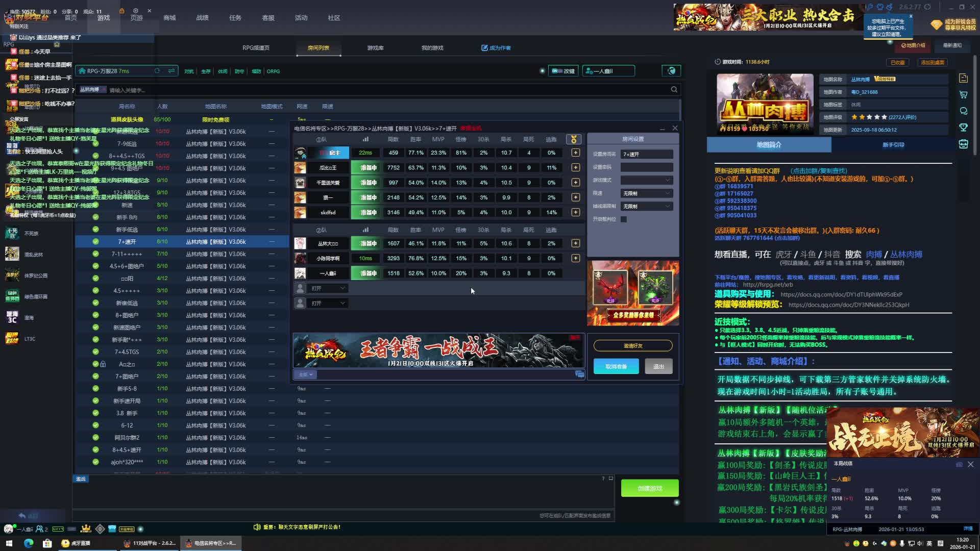980x551 pixels.
Task: Switch to the 游戏库 tab
Action: coord(375,48)
